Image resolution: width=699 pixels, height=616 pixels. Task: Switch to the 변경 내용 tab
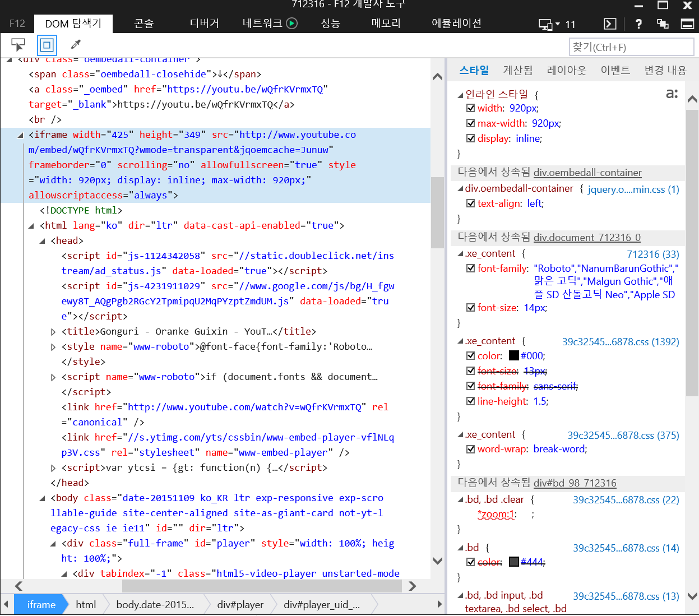[665, 70]
